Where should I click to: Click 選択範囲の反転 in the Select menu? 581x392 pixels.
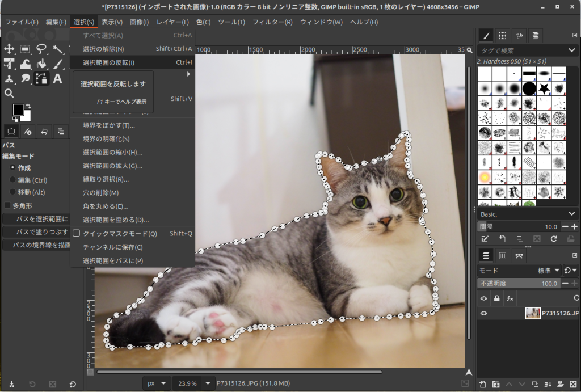pyautogui.click(x=109, y=62)
